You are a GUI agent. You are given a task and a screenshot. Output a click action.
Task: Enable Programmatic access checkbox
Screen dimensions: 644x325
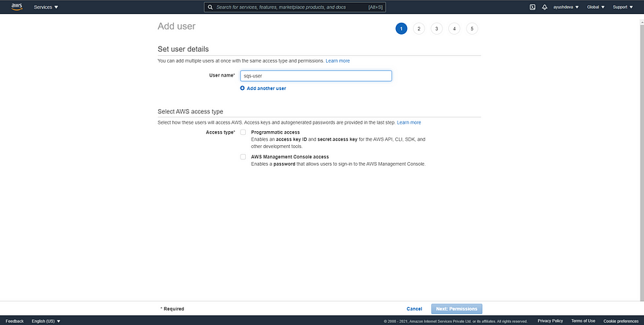(243, 132)
